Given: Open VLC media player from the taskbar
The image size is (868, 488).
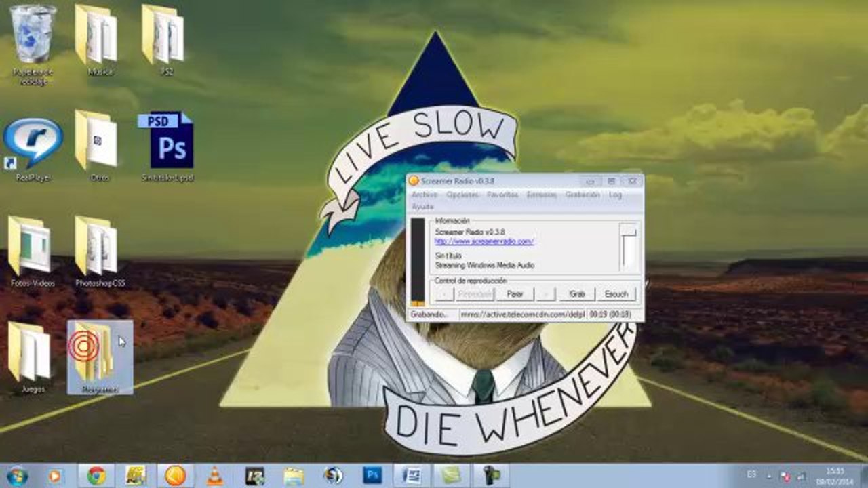Looking at the screenshot, I should (x=215, y=476).
